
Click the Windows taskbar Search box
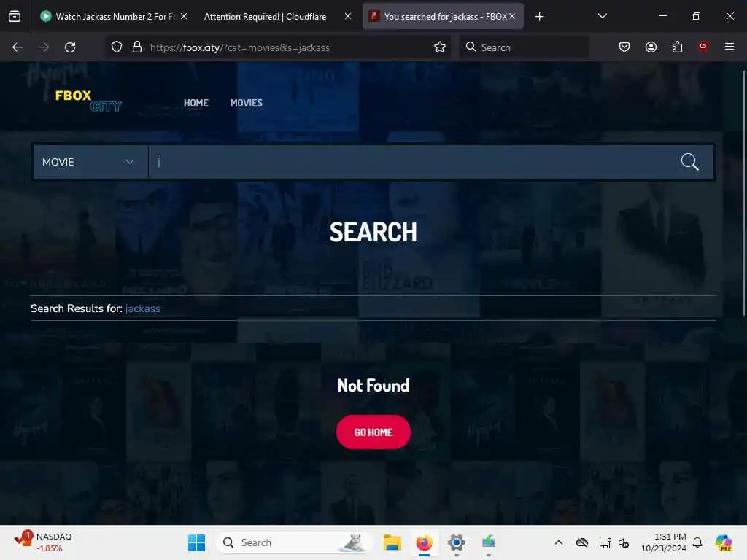click(295, 542)
